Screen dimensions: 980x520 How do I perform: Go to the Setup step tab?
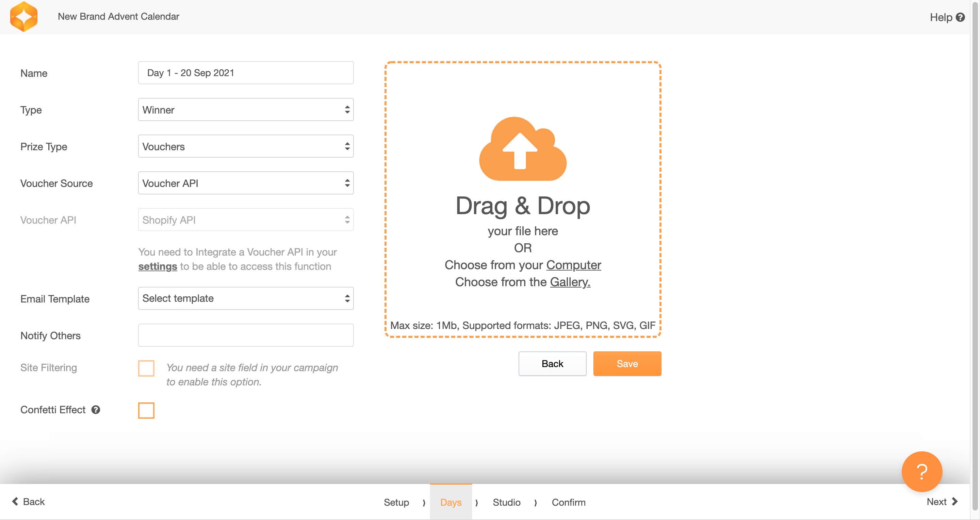coord(396,502)
